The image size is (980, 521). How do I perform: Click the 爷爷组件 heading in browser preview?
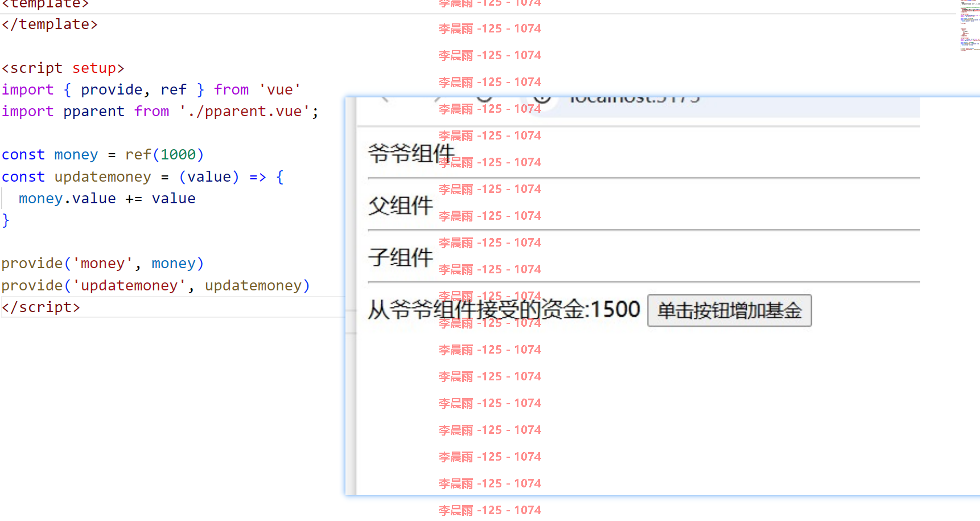tap(411, 153)
